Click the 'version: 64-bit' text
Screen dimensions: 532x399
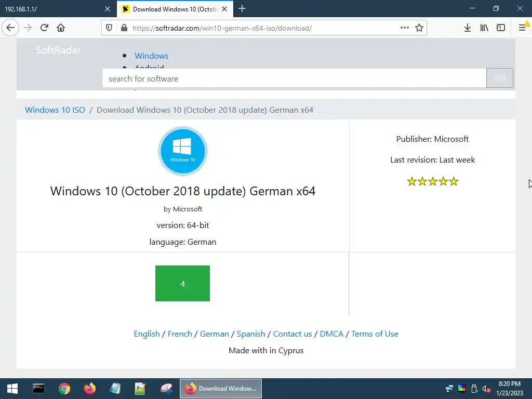183,225
